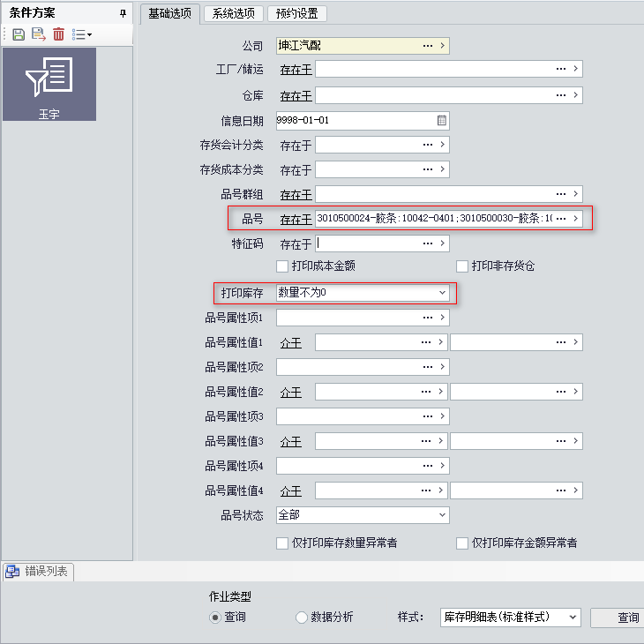Open second 品号属性值1 lookup ellipsis
The image size is (644, 644).
pyautogui.click(x=560, y=342)
